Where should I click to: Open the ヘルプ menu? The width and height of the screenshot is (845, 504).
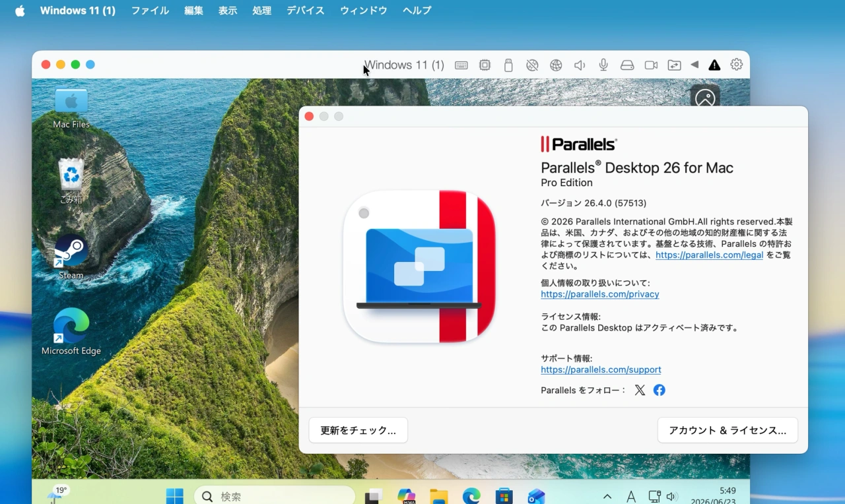coord(417,11)
